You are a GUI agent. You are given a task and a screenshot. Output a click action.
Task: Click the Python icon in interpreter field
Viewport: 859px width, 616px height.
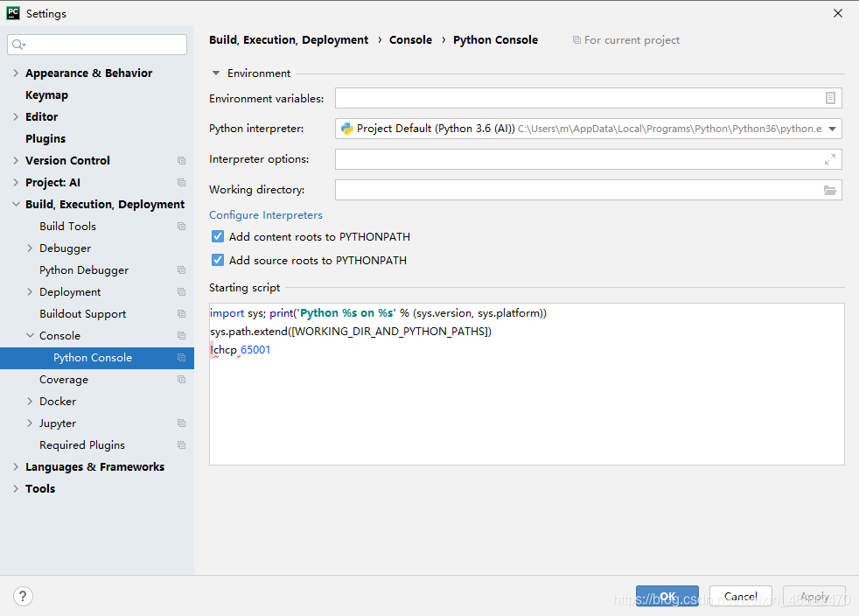click(x=346, y=129)
